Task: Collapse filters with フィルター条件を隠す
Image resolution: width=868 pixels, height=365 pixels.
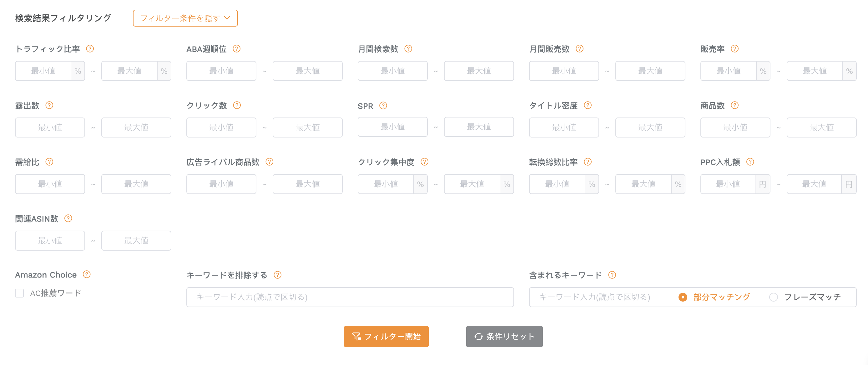Action: point(185,18)
